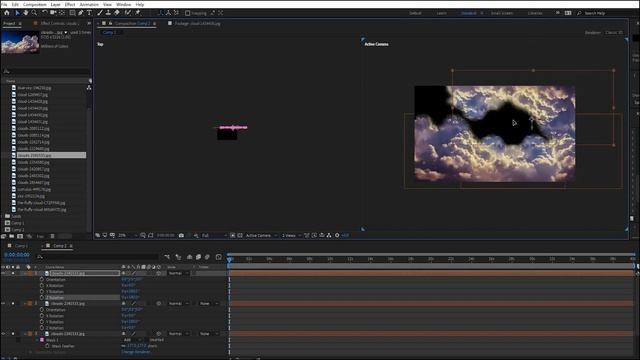Select the Learn workspace

click(x=442, y=13)
